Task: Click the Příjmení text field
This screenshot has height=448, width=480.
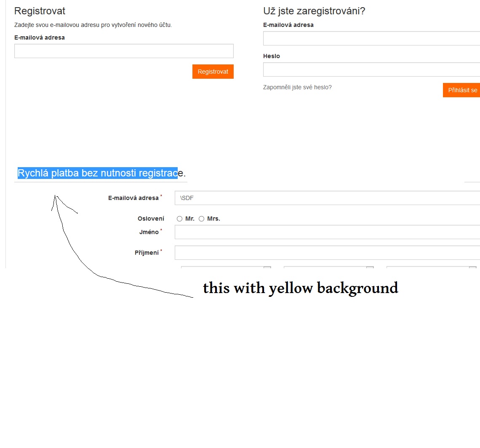Action: (x=327, y=253)
